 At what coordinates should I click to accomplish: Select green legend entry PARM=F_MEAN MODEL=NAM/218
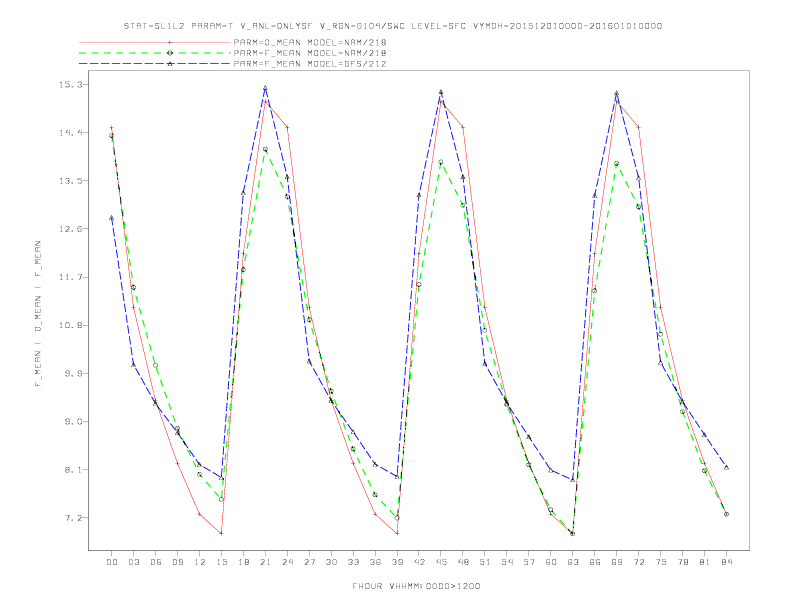[x=310, y=53]
